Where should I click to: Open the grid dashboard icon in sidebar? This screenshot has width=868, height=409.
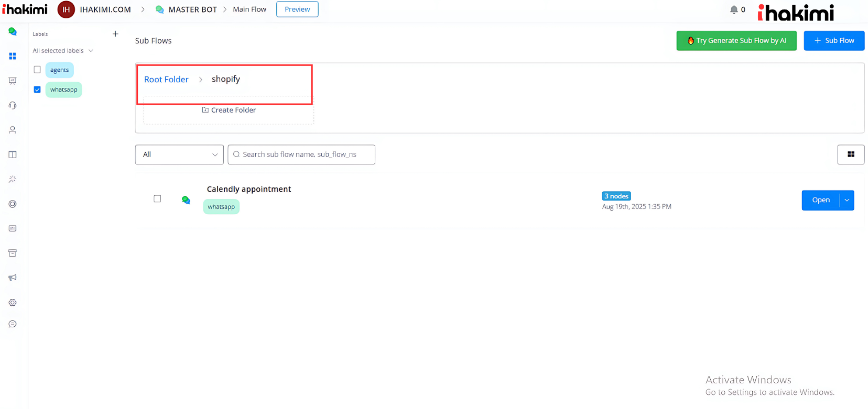click(13, 56)
